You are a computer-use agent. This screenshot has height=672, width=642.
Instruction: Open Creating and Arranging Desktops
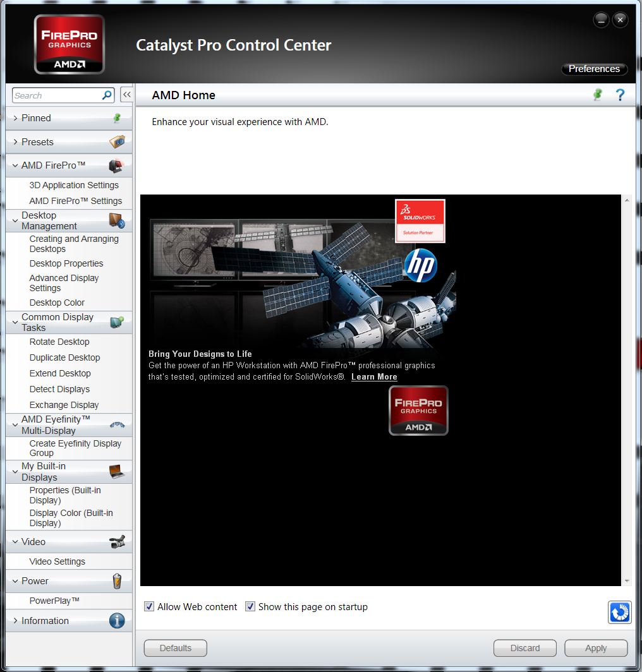coord(74,244)
